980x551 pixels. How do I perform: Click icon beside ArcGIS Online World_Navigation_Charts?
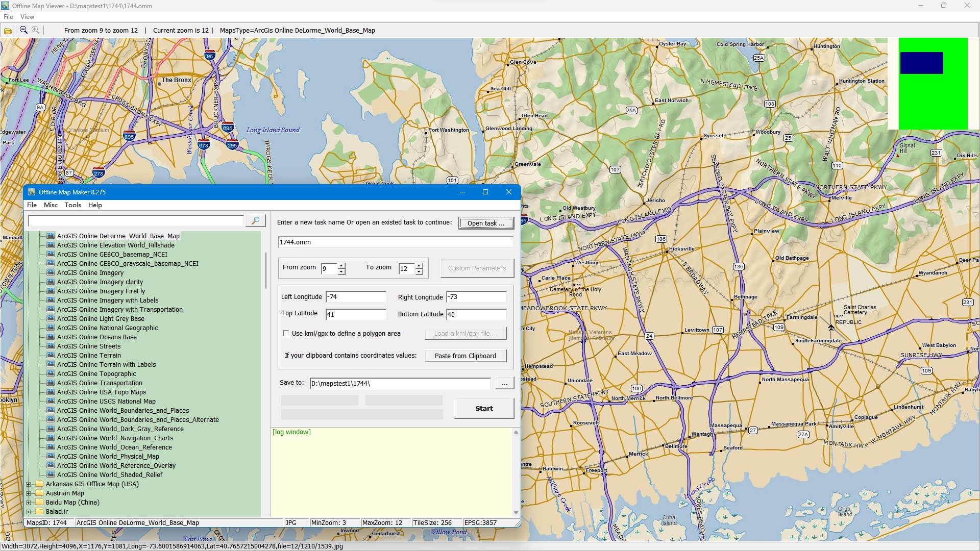click(51, 438)
